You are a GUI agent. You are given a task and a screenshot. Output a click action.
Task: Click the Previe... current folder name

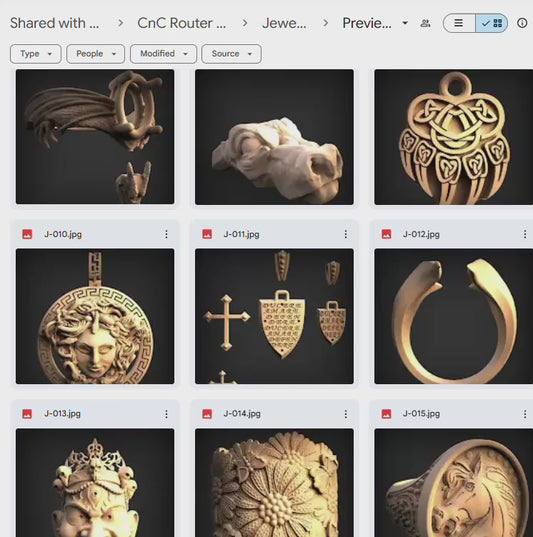coord(367,23)
